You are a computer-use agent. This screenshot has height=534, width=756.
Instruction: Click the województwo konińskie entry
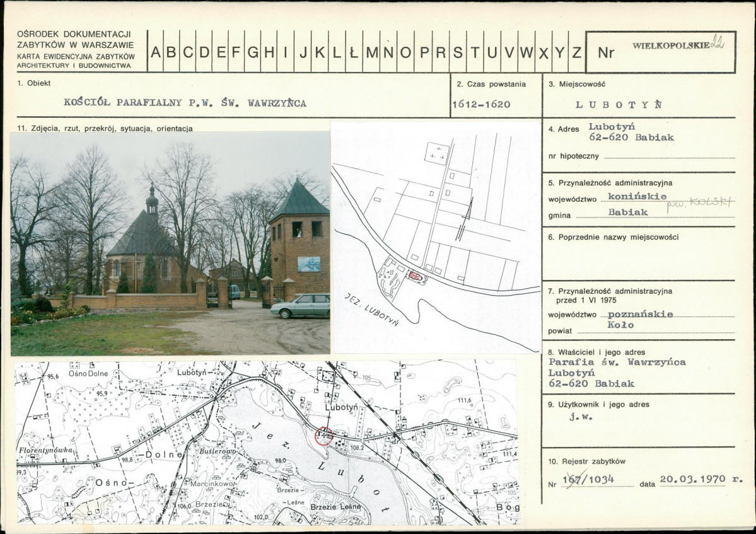(637, 197)
